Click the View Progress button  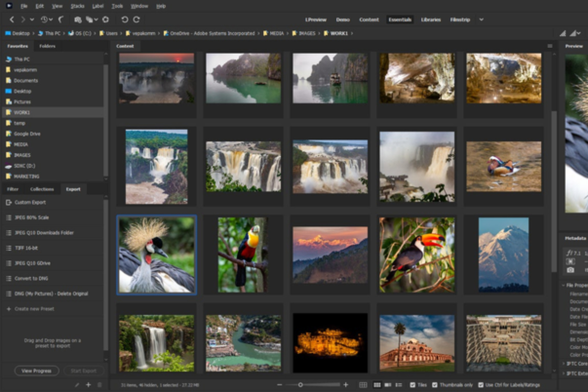click(x=37, y=371)
